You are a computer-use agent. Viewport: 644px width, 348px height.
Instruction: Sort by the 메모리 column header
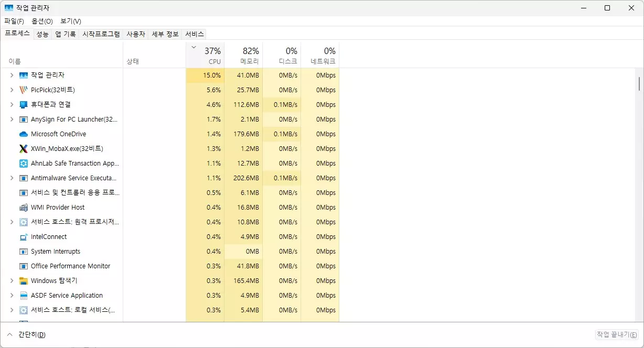243,55
